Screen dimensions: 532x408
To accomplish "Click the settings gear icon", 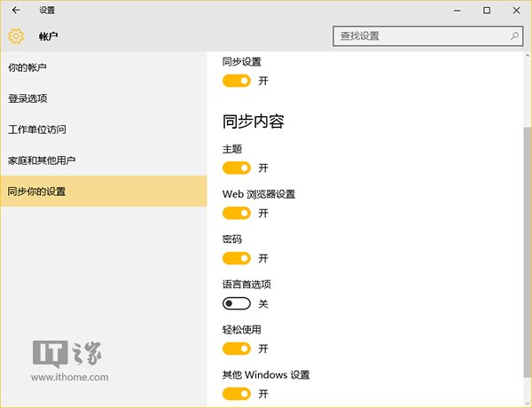I will (16, 36).
